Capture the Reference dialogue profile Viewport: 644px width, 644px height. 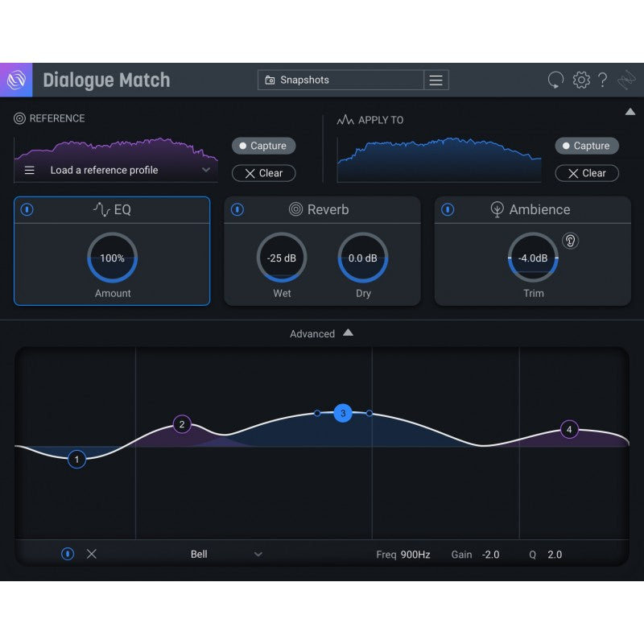tap(262, 147)
